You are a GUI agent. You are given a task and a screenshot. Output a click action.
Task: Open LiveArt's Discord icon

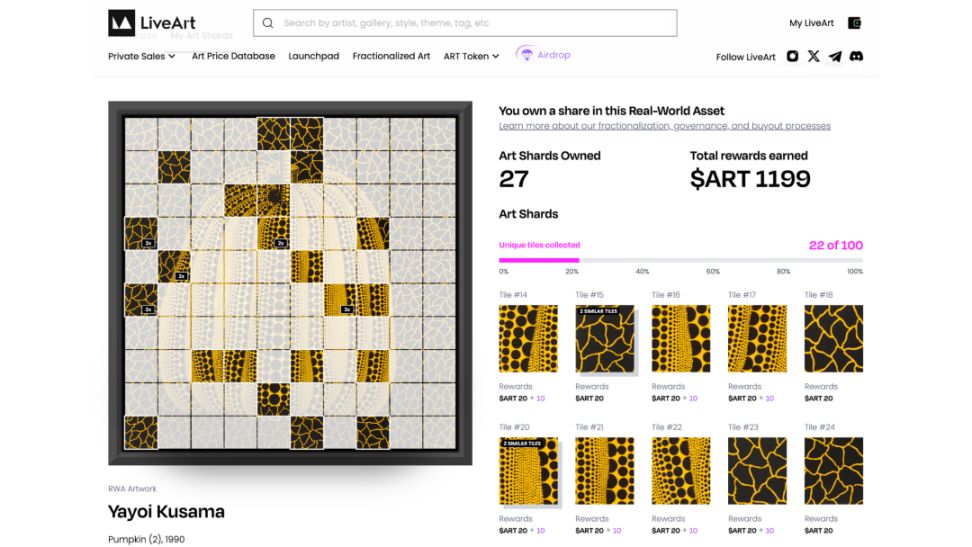[x=856, y=57]
